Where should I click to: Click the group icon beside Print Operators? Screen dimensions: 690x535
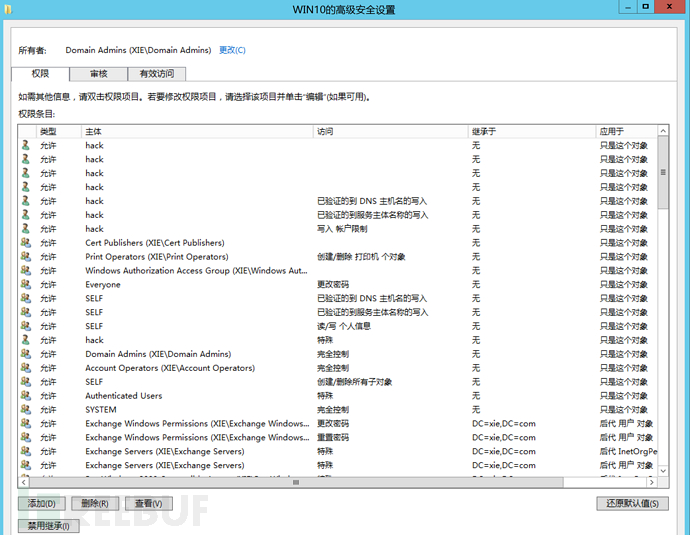(26, 257)
